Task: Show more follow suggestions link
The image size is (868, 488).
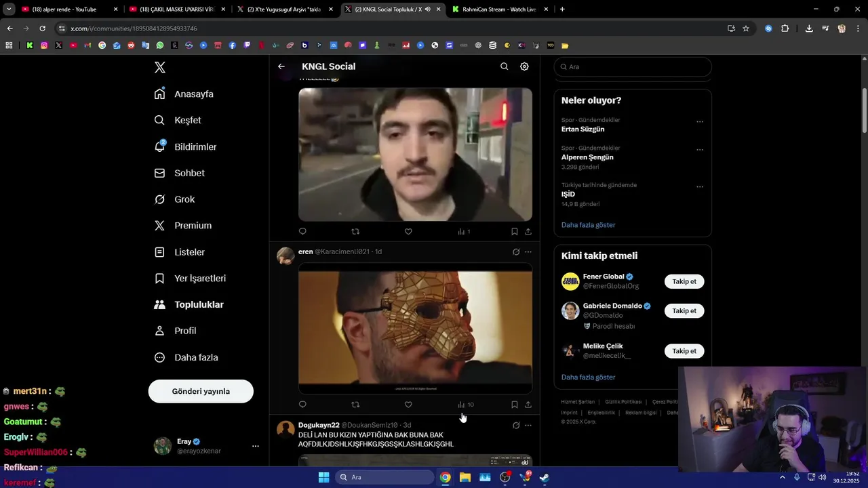Action: point(589,377)
